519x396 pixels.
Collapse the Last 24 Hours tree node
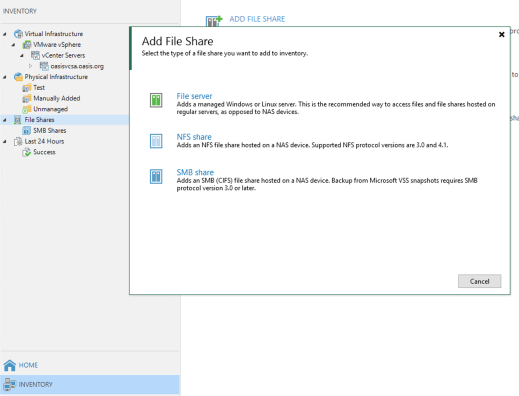point(5,142)
